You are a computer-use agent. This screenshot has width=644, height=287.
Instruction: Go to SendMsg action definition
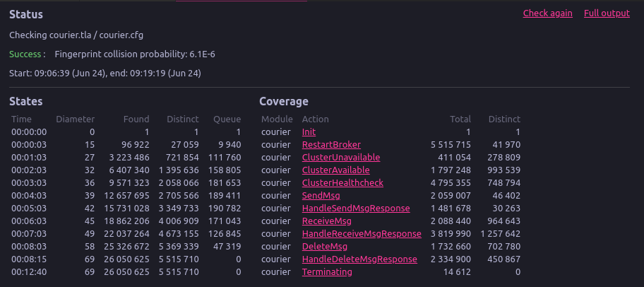(321, 196)
